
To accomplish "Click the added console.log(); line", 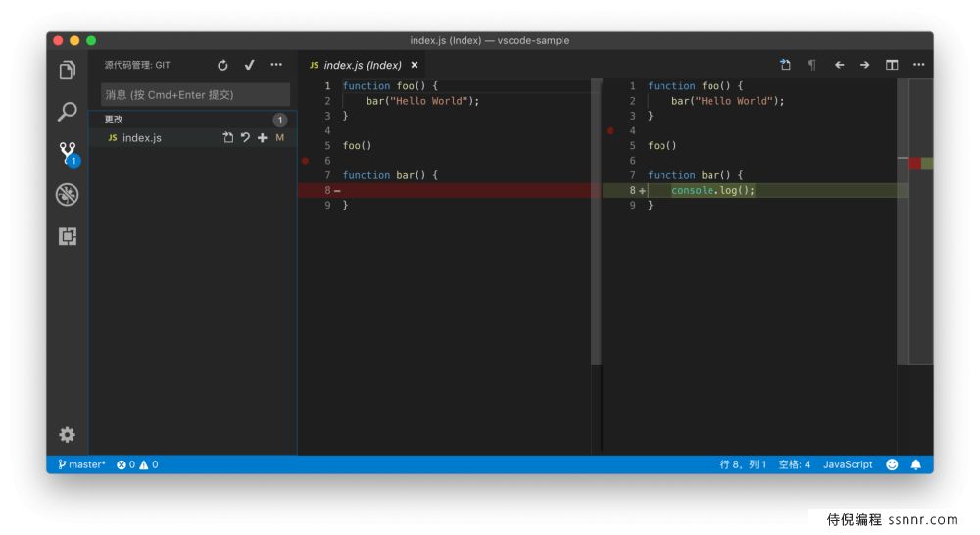I will click(713, 190).
